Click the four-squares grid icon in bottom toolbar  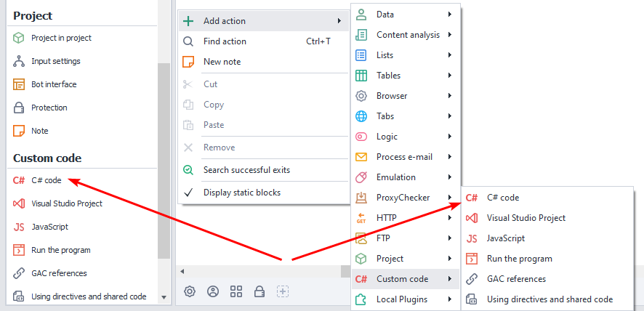point(236,291)
